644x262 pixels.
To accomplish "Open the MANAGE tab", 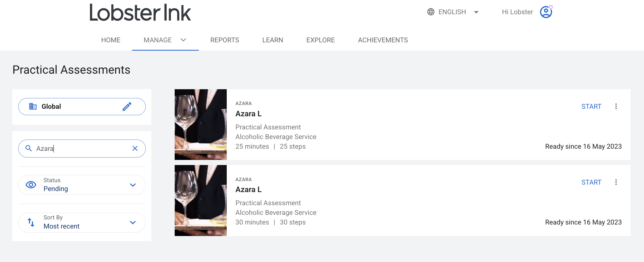I will pyautogui.click(x=158, y=40).
